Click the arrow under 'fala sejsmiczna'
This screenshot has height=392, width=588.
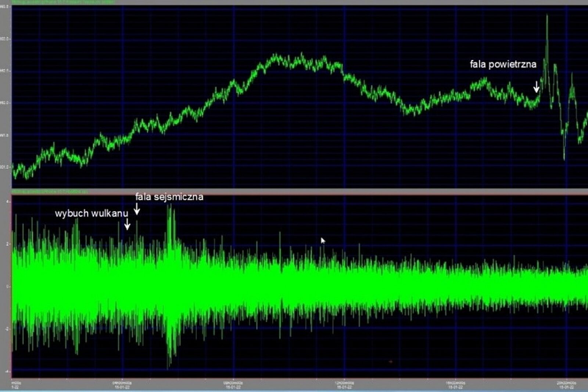click(137, 209)
